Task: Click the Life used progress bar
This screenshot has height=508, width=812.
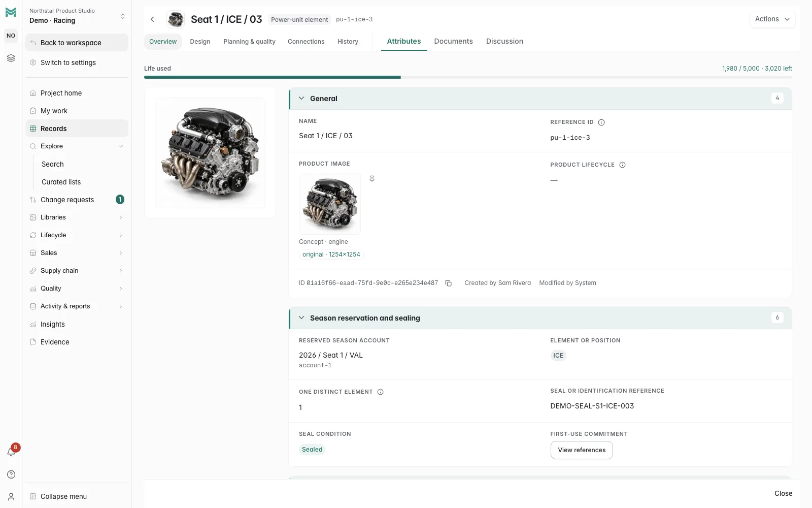Action: pos(468,77)
